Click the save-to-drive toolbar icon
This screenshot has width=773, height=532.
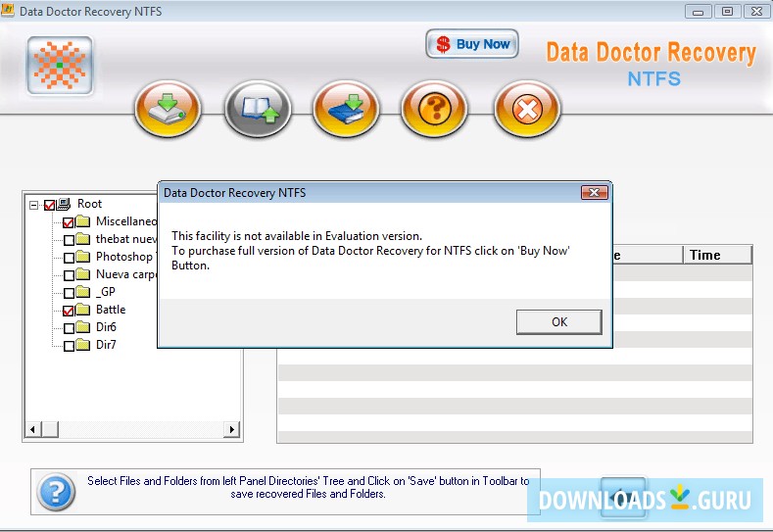click(168, 109)
